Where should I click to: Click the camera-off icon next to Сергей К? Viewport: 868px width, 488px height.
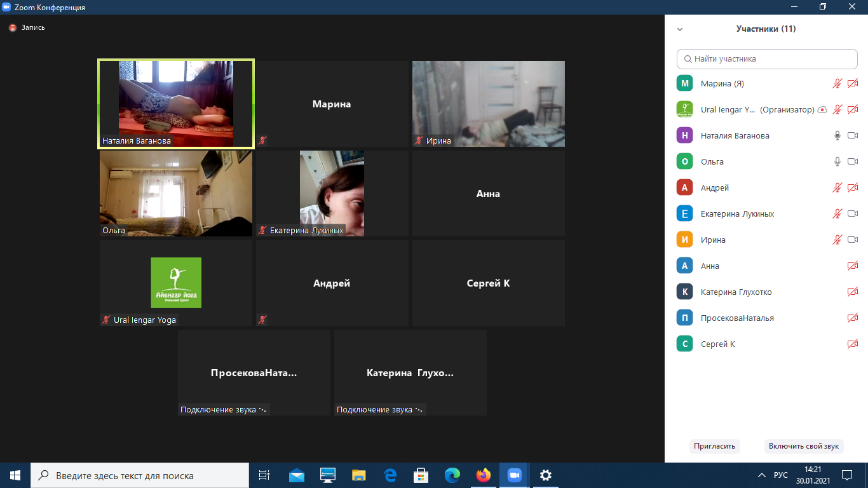click(853, 344)
